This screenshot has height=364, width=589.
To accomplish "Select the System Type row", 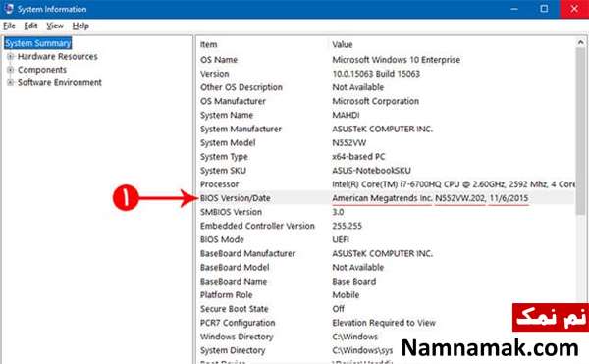I will 386,157.
